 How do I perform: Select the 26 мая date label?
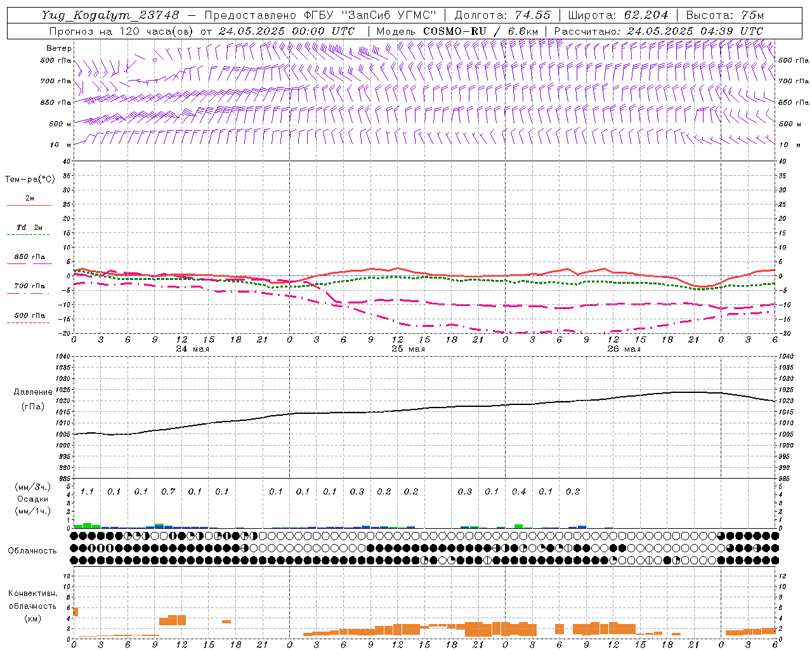(624, 349)
